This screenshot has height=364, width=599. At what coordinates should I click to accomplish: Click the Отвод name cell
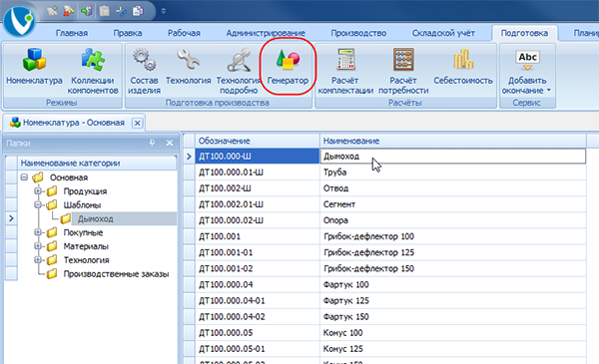(453, 188)
